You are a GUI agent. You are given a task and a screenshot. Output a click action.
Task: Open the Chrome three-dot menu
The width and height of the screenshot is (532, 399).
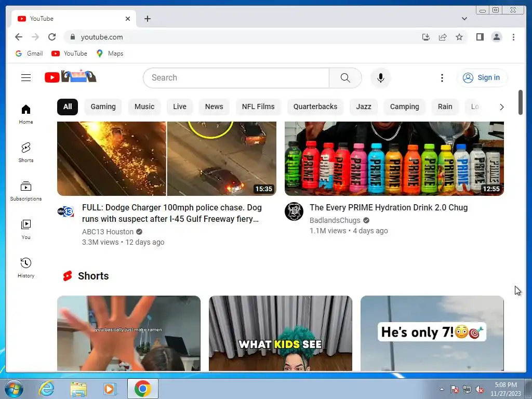513,37
